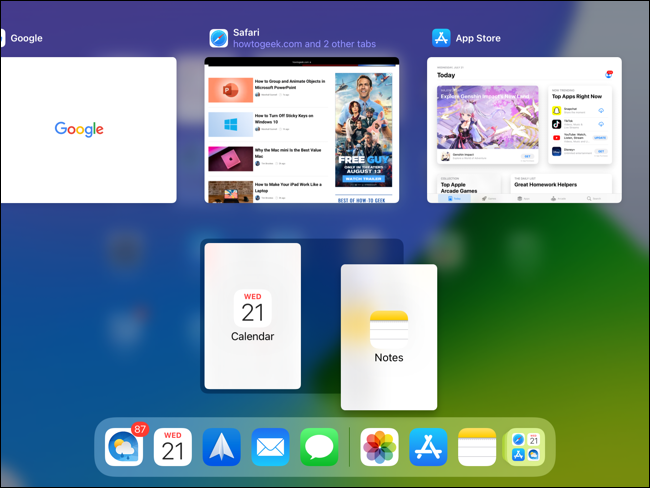Click the App Store title label
The width and height of the screenshot is (650, 488).
478,38
